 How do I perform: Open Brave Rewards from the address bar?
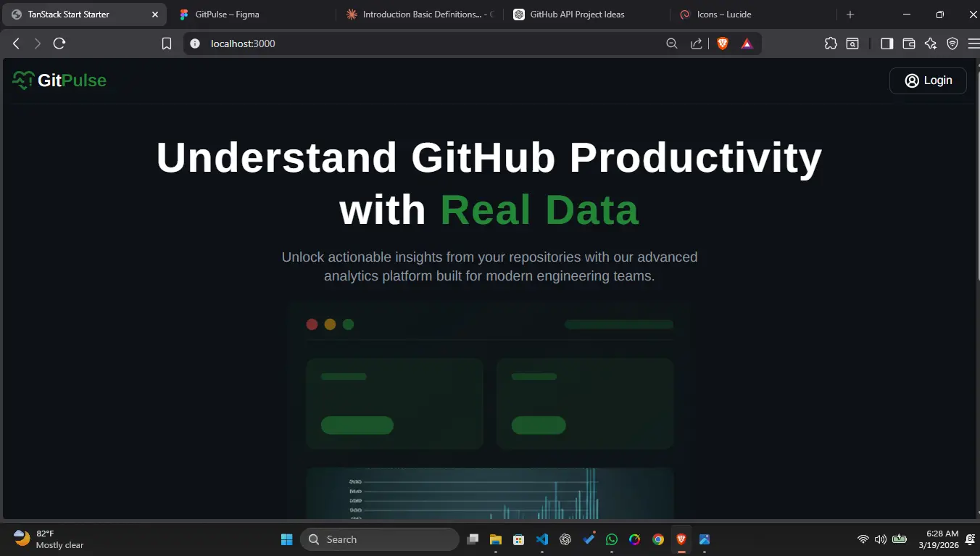coord(746,43)
